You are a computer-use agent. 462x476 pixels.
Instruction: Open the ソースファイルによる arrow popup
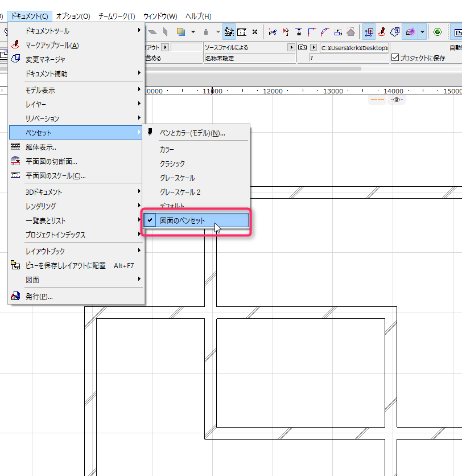pyautogui.click(x=291, y=47)
